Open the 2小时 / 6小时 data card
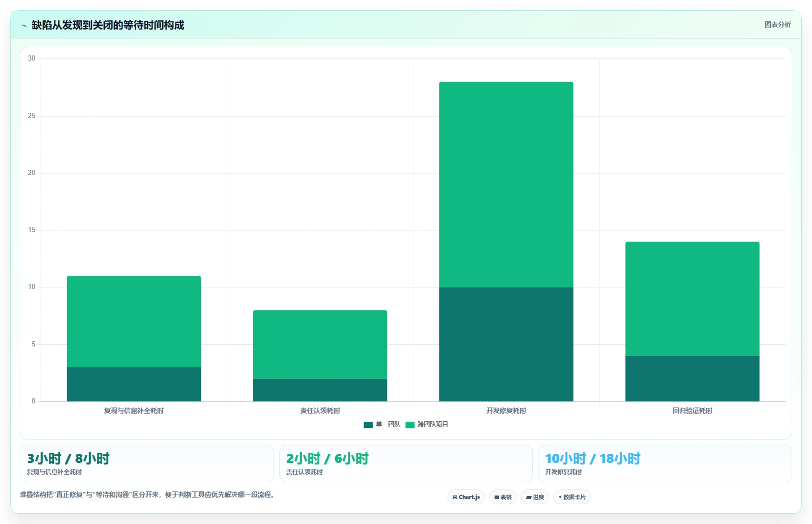 click(x=406, y=463)
